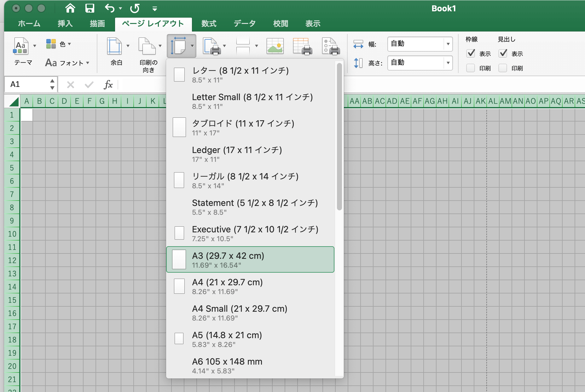Open the フォント theme fonts menu
The image size is (585, 392).
pos(67,63)
